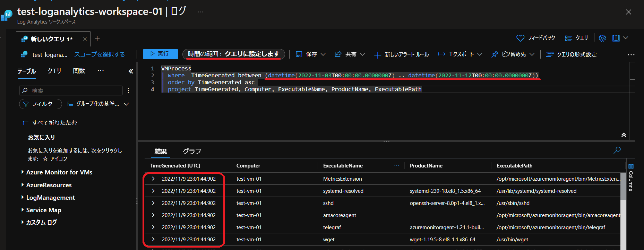Open the title ellipsis more menu
644x250 pixels.
[x=200, y=12]
